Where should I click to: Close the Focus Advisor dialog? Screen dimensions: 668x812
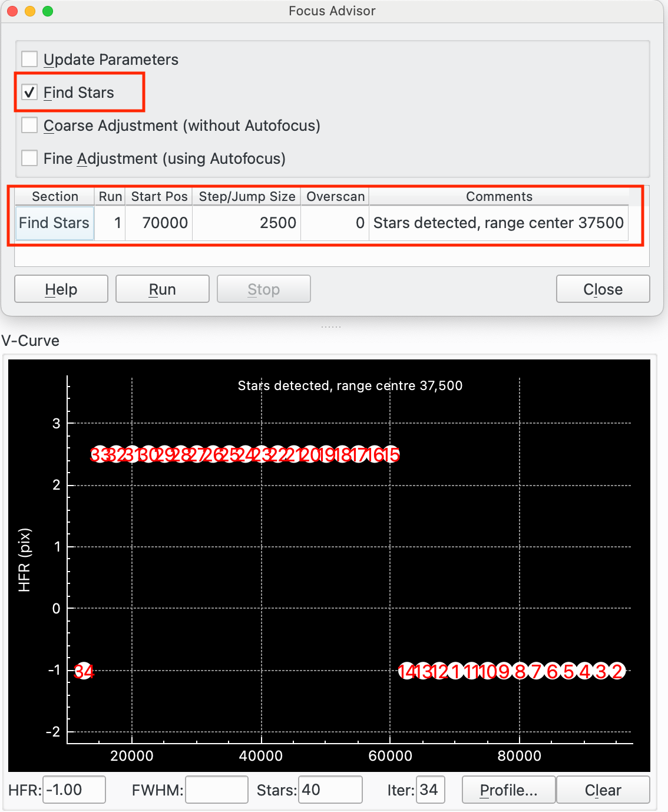(x=603, y=289)
